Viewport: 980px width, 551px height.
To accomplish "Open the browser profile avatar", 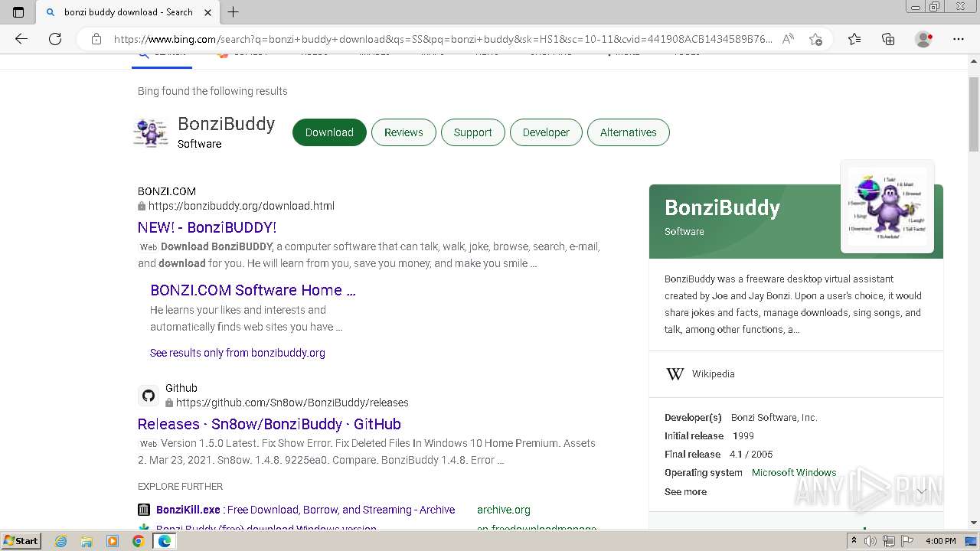I will click(x=923, y=39).
